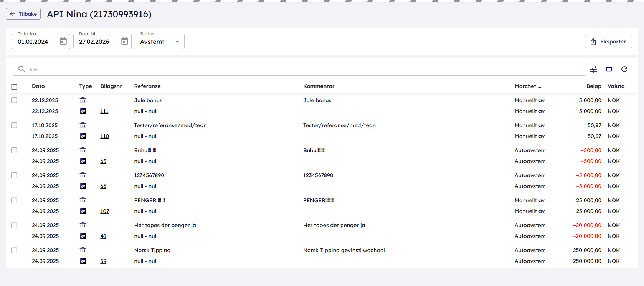Click into the Søk search field
Viewport: 644px width, 286px height.
tap(299, 69)
